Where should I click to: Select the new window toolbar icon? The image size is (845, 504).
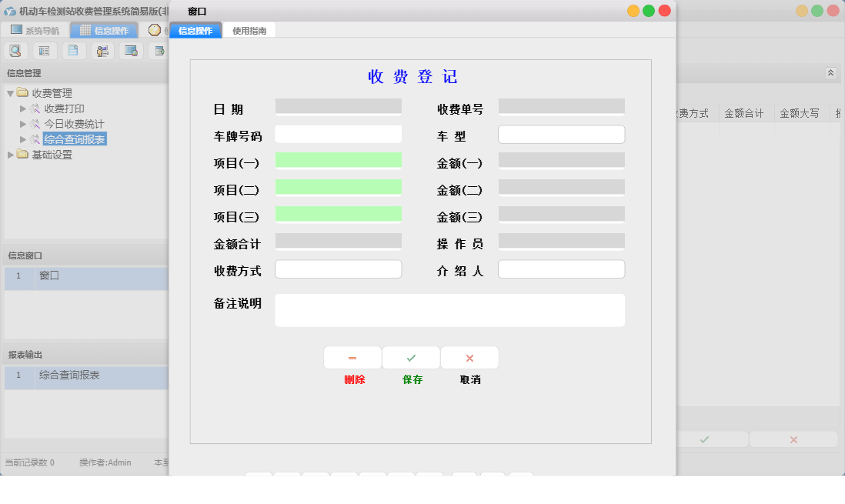pos(159,50)
